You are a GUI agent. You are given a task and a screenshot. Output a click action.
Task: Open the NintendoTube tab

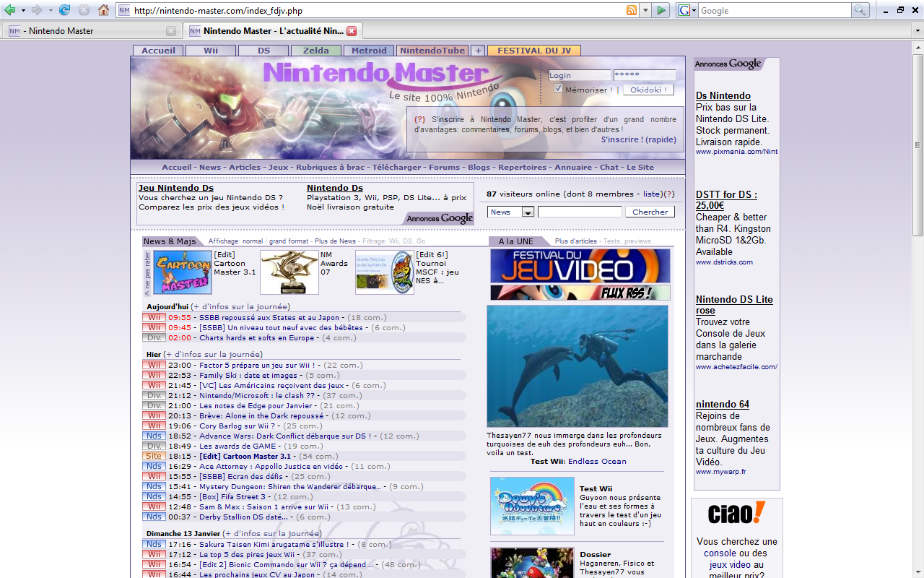432,51
